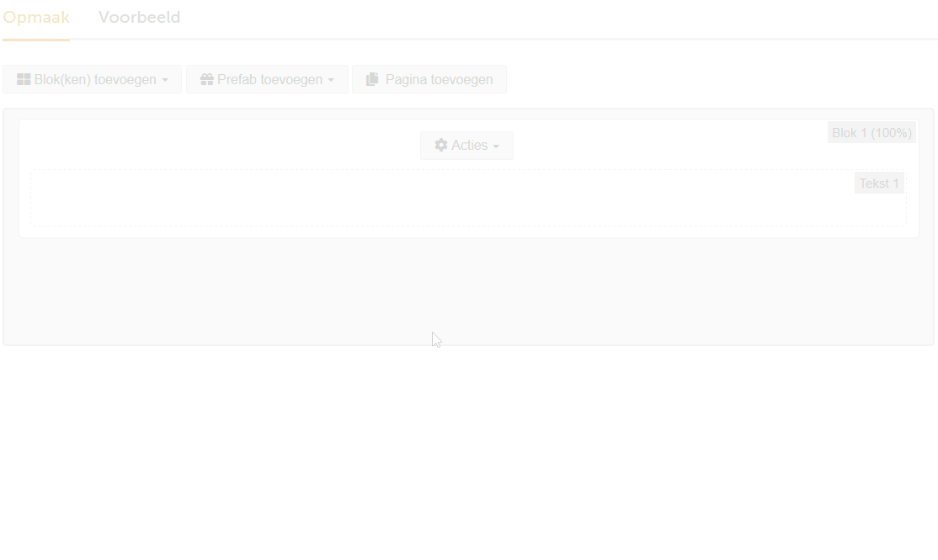Click the Pagina toevoegen button text
938x560 pixels.
439,79
